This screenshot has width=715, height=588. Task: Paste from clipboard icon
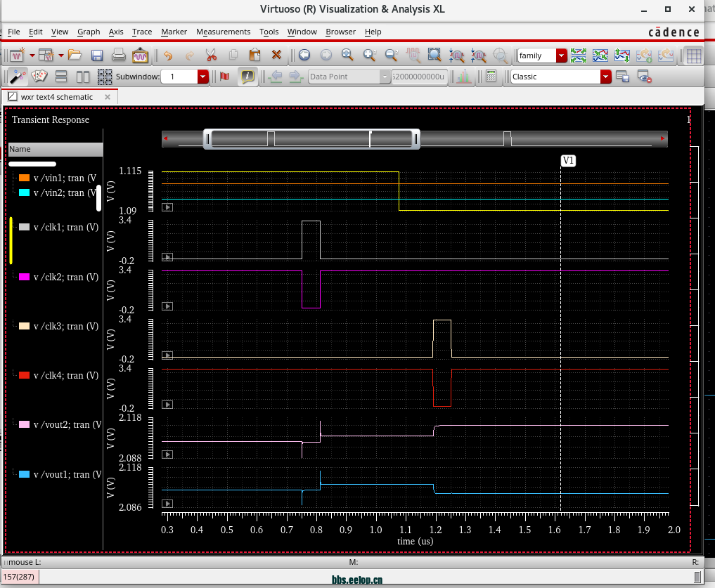point(255,55)
